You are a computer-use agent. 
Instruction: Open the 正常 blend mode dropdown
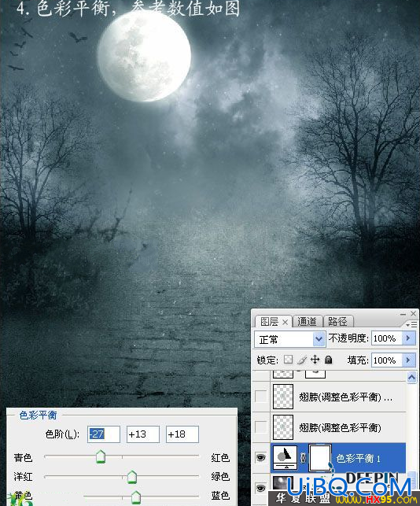[x=319, y=339]
